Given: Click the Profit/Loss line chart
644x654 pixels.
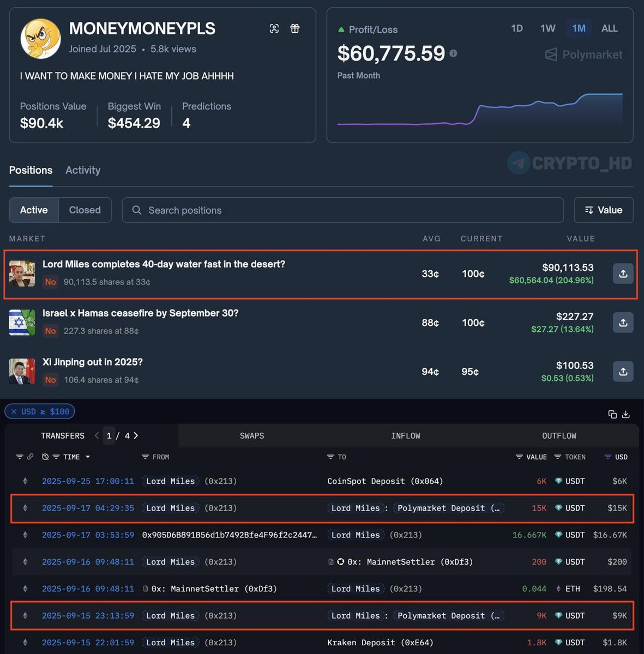Looking at the screenshot, I should 480,110.
